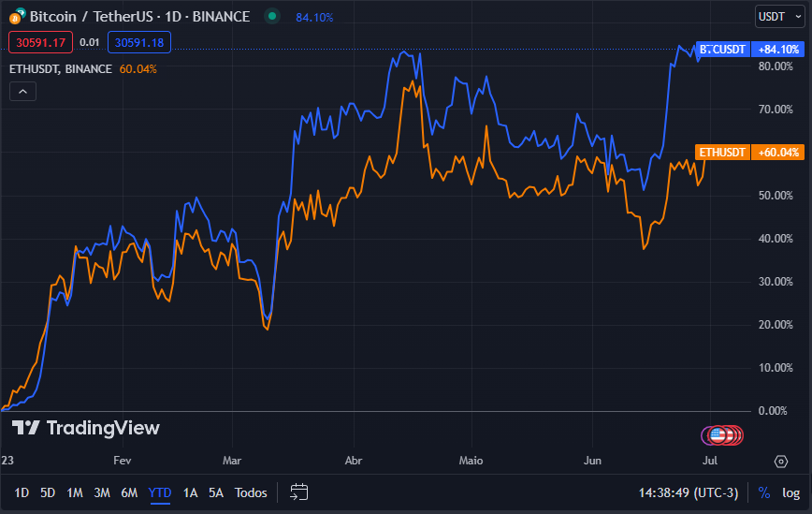
Task: Click the 0.00% axis label
Action: pyautogui.click(x=773, y=411)
